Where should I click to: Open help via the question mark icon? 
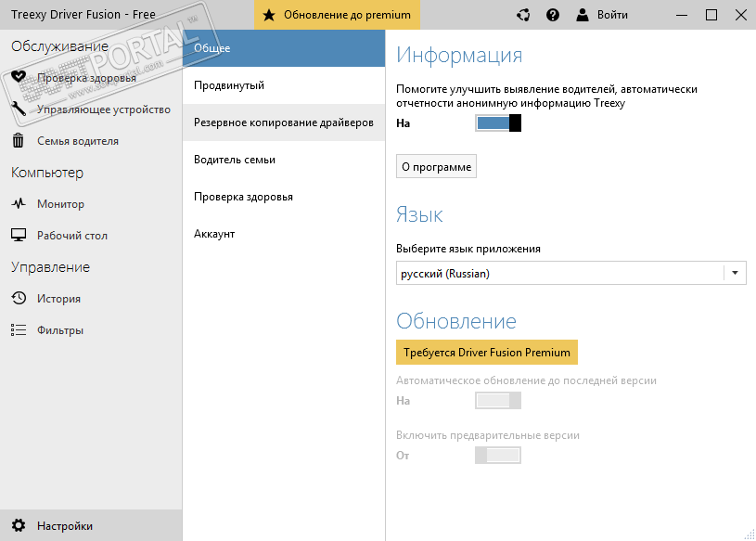point(553,15)
